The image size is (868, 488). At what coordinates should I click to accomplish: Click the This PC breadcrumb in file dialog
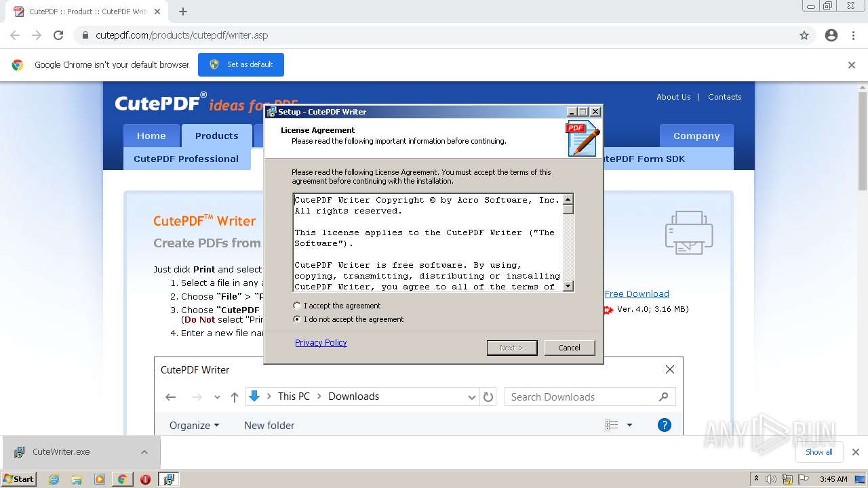(x=294, y=396)
